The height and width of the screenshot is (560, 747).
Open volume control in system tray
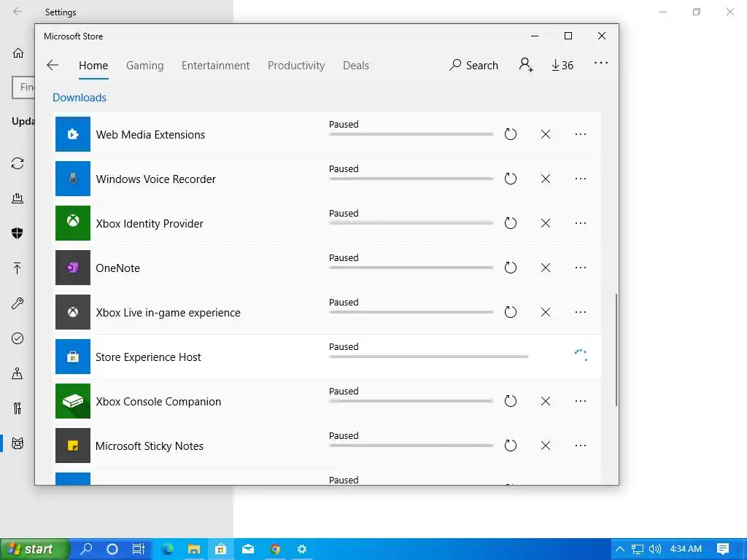pos(655,549)
